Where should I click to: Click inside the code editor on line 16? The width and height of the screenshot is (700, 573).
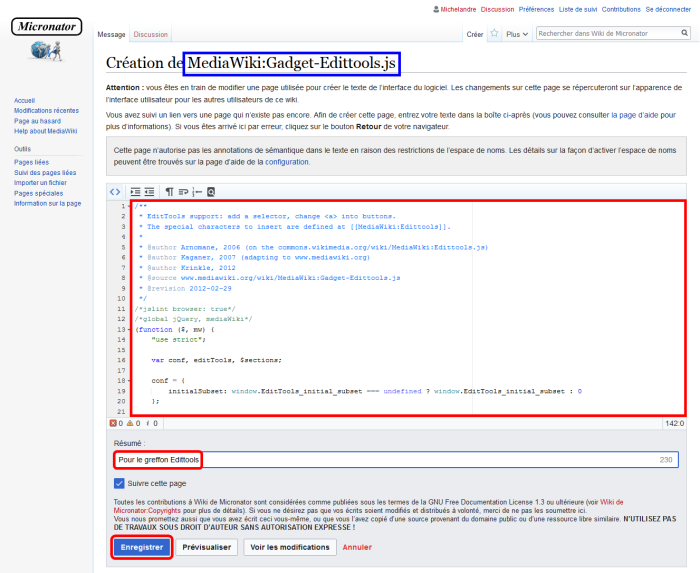tap(217, 360)
